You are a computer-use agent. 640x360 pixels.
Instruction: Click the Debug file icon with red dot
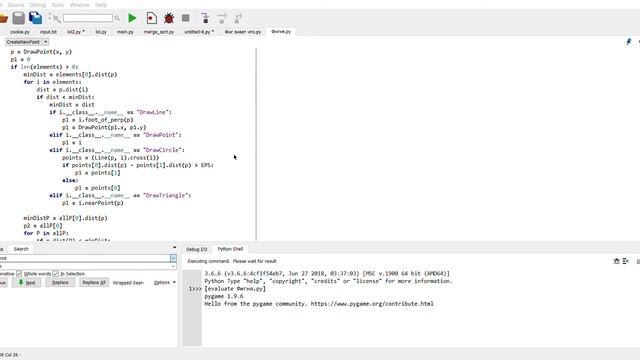coord(151,18)
